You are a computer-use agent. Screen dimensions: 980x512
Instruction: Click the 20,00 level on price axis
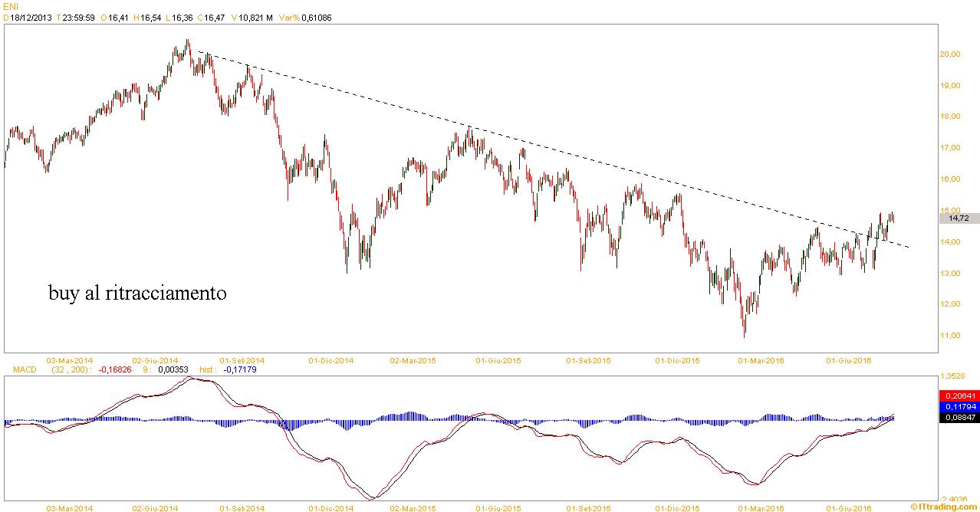[949, 54]
